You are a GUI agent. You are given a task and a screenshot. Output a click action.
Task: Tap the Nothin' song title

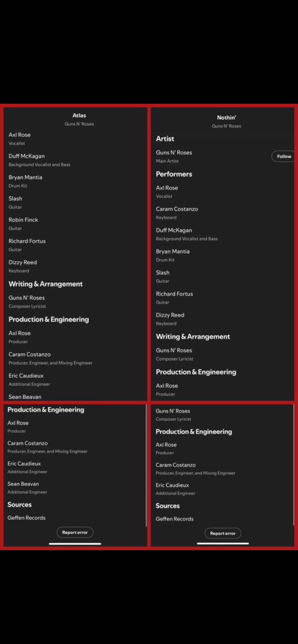coord(226,118)
